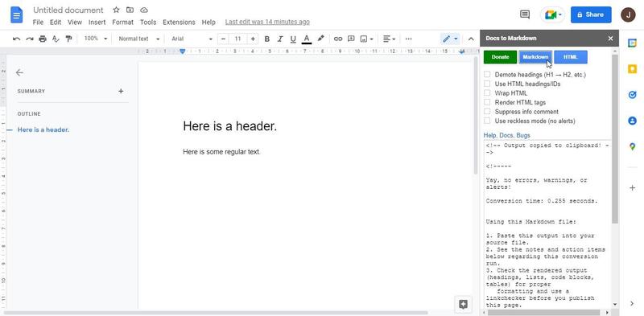This screenshot has height=316, width=644.
Task: Open Google Tasks side panel
Action: point(632,95)
